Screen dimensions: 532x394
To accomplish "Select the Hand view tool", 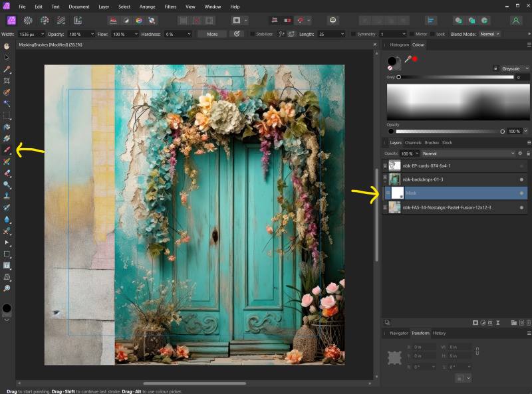I will (x=7, y=46).
